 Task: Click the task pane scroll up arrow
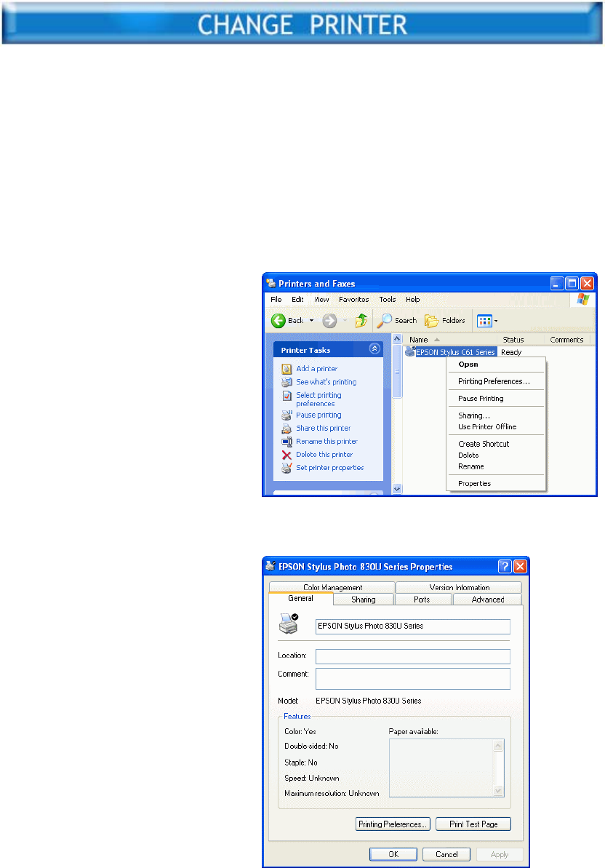(397, 339)
